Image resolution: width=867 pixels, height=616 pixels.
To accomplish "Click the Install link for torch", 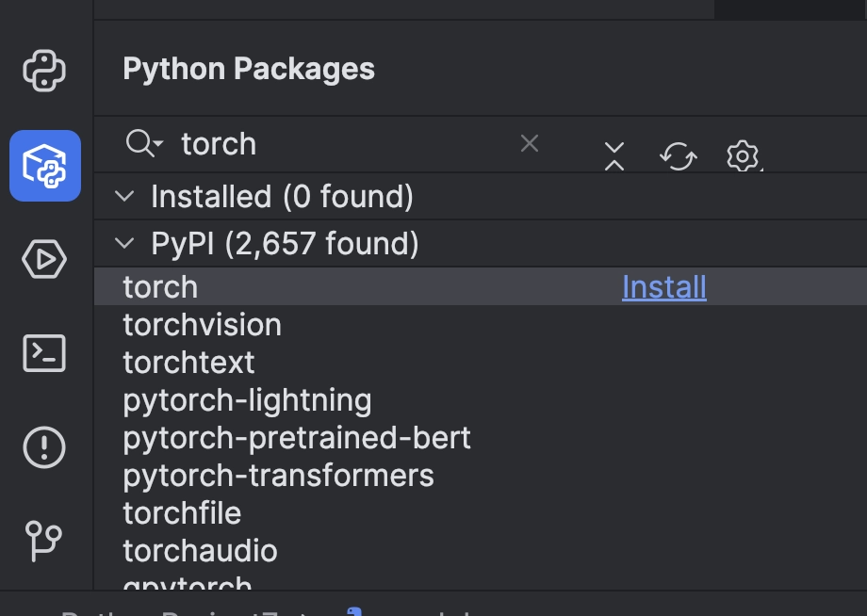I will coord(664,287).
